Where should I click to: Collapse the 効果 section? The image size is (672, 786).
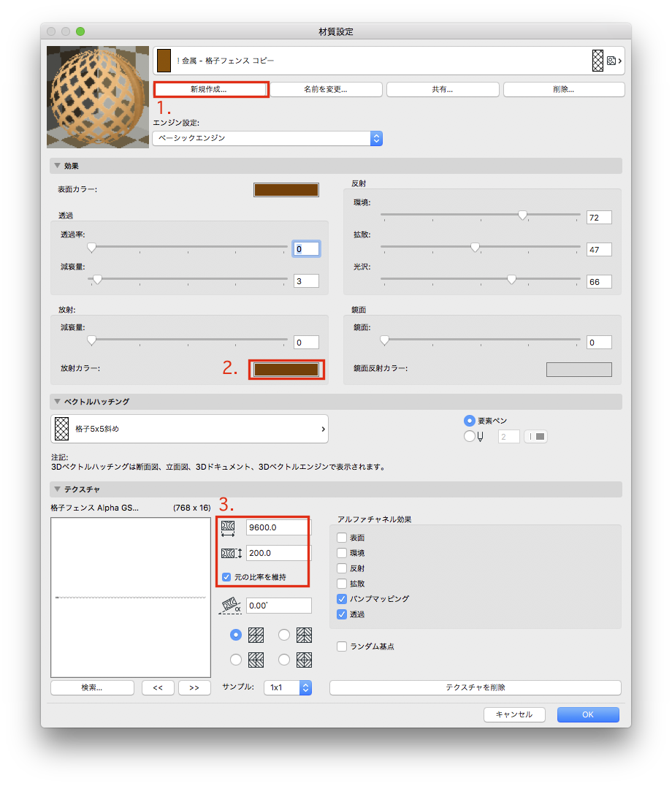point(57,166)
